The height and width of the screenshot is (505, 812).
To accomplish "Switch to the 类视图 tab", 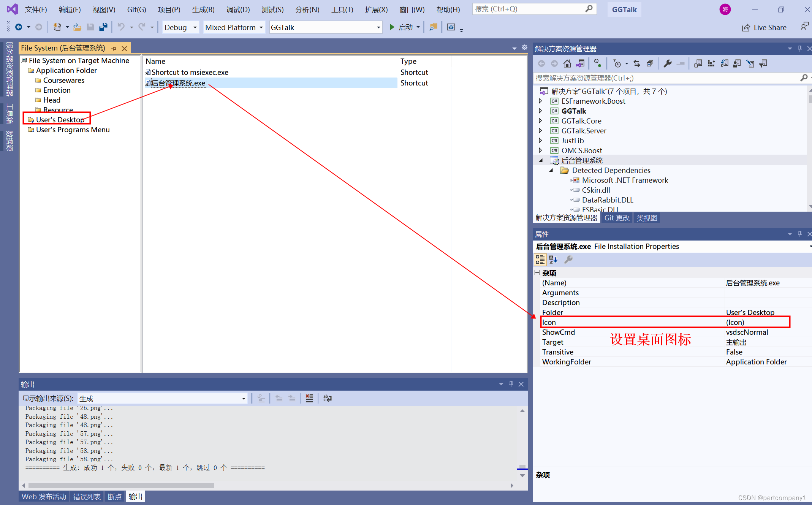I will 647,218.
